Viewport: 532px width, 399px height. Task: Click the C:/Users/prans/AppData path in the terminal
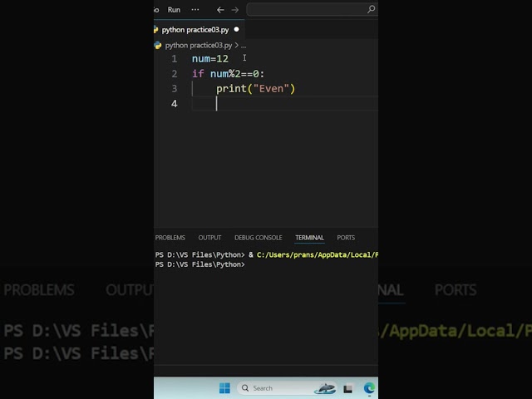(318, 255)
